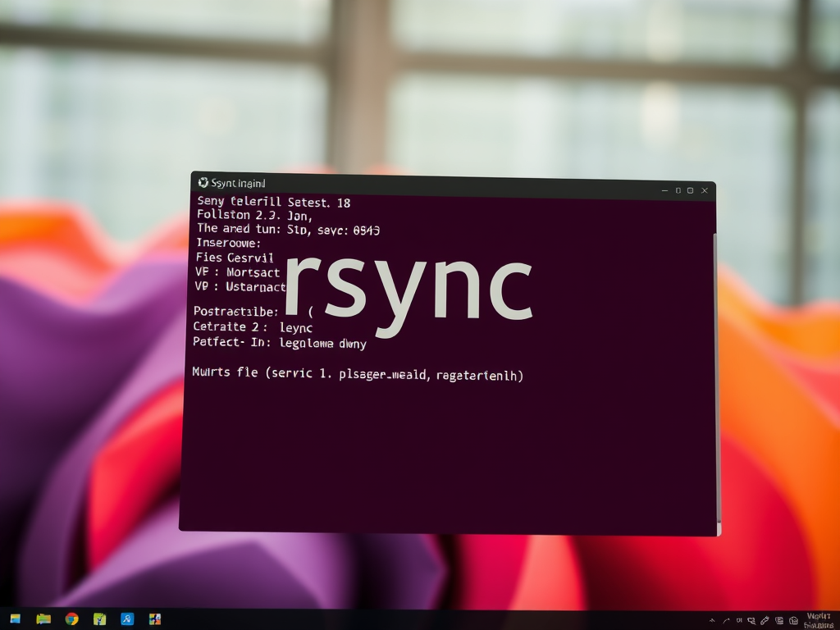Screen dimensions: 840x630
Task: Click the 'Postraetiibe:' line
Action: pos(235,312)
